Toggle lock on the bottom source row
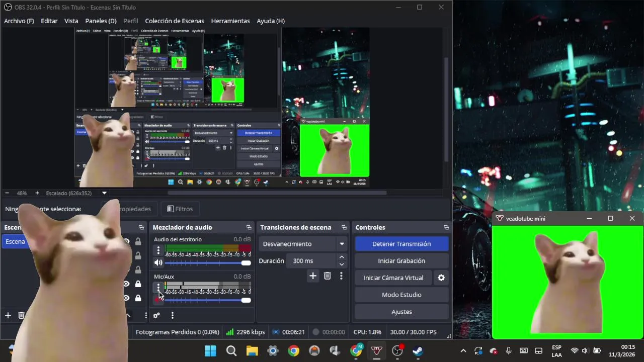Image resolution: width=644 pixels, height=362 pixels. click(x=138, y=298)
